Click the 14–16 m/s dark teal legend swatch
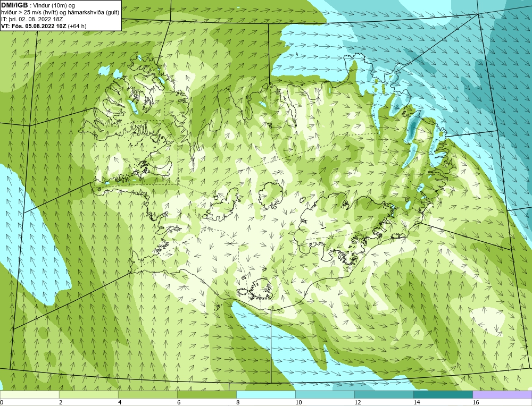This screenshot has width=532, height=406. point(443,394)
